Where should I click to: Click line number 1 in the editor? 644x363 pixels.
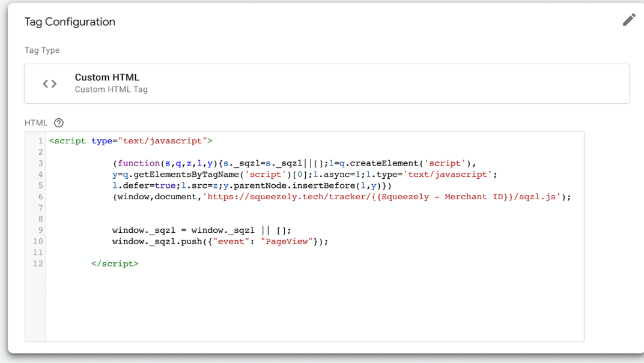(x=40, y=140)
